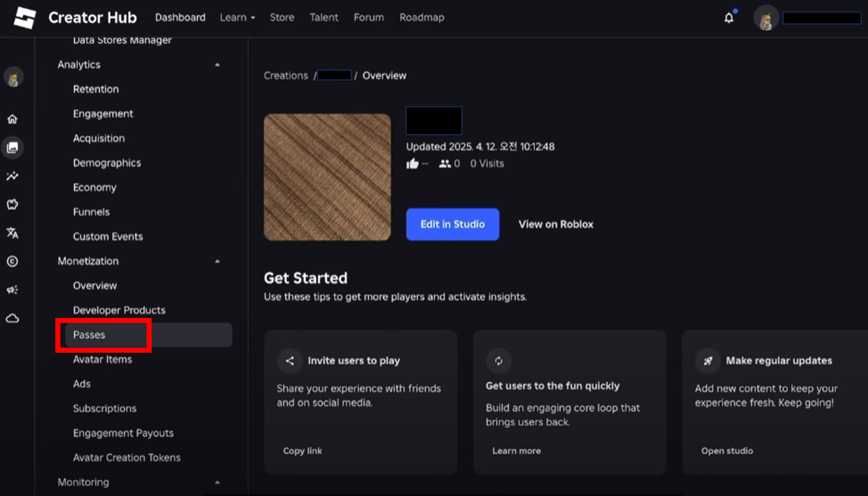
Task: Open Economy analytics
Action: [x=95, y=187]
